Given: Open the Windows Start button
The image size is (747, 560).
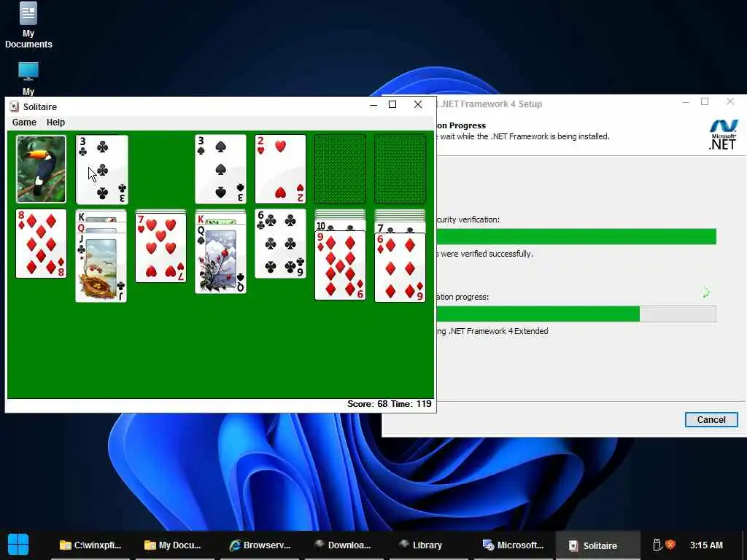Looking at the screenshot, I should 18,545.
